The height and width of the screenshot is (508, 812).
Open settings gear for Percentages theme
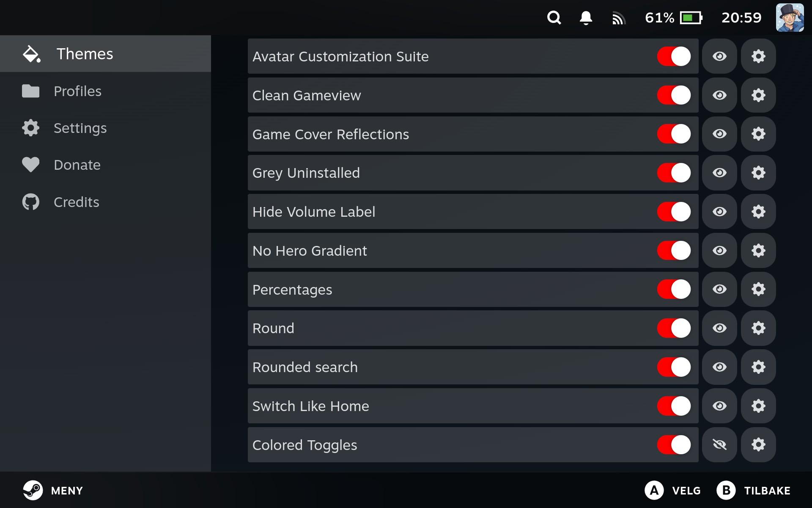[x=758, y=290]
